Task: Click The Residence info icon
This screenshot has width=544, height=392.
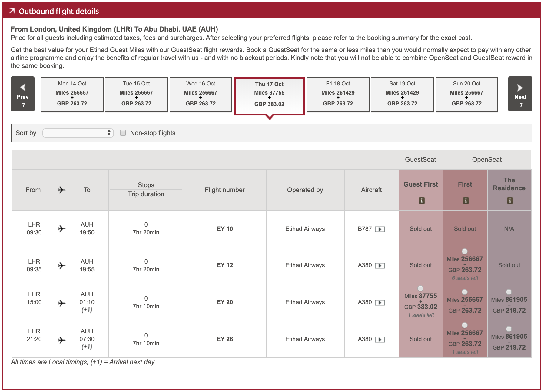Action: pyautogui.click(x=510, y=201)
